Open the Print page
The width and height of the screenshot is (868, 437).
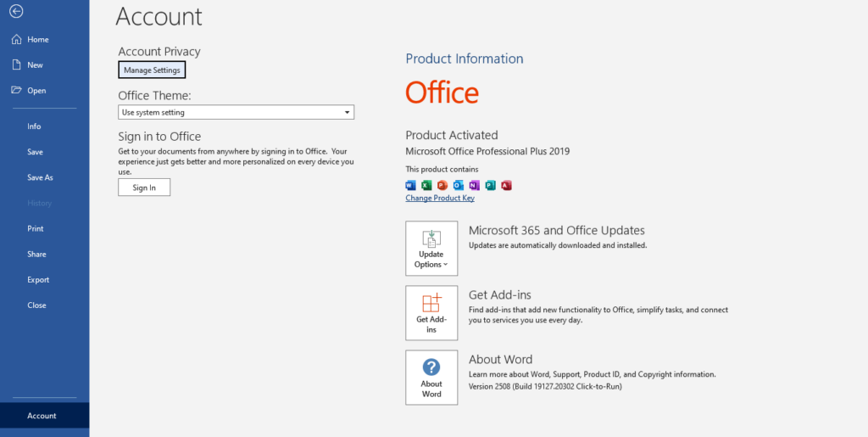44,228
